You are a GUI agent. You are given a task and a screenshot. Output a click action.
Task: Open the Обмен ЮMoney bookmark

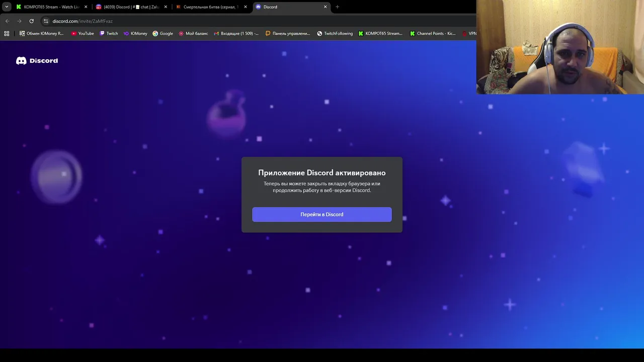tap(41, 34)
